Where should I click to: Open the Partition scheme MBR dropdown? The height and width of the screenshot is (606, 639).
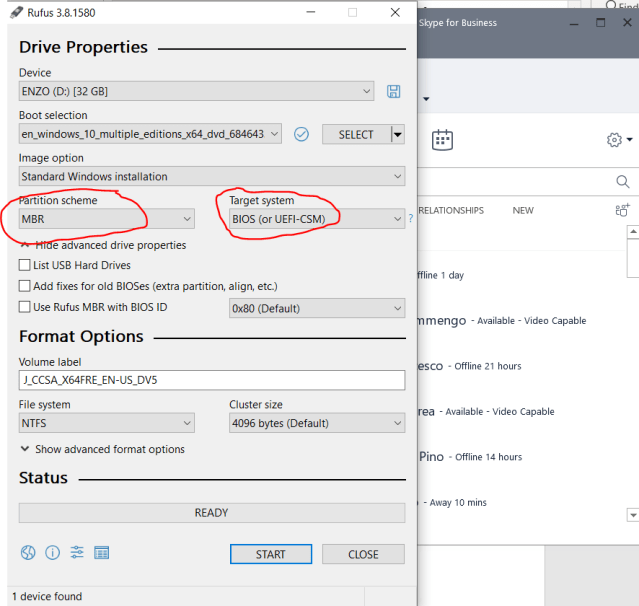[x=108, y=219]
